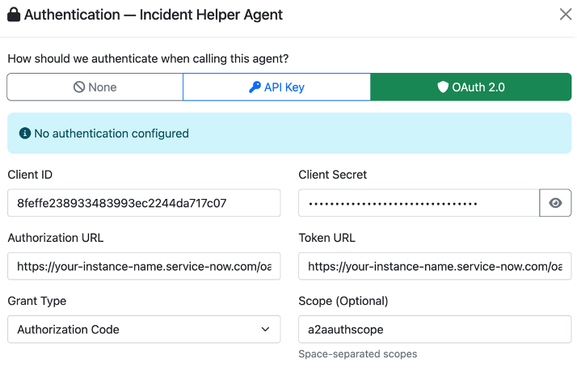The image size is (577, 372).
Task: Click the Token URL label
Action: point(327,238)
